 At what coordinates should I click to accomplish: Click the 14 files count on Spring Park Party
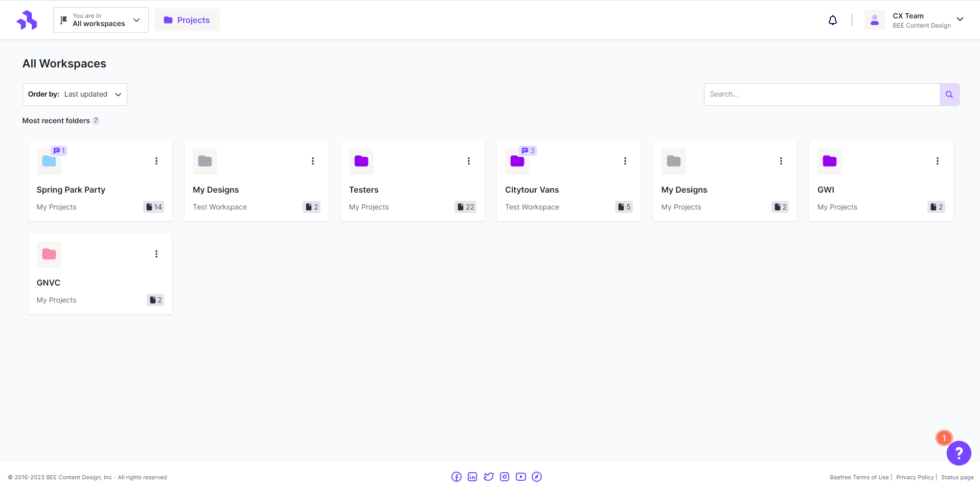pyautogui.click(x=154, y=207)
